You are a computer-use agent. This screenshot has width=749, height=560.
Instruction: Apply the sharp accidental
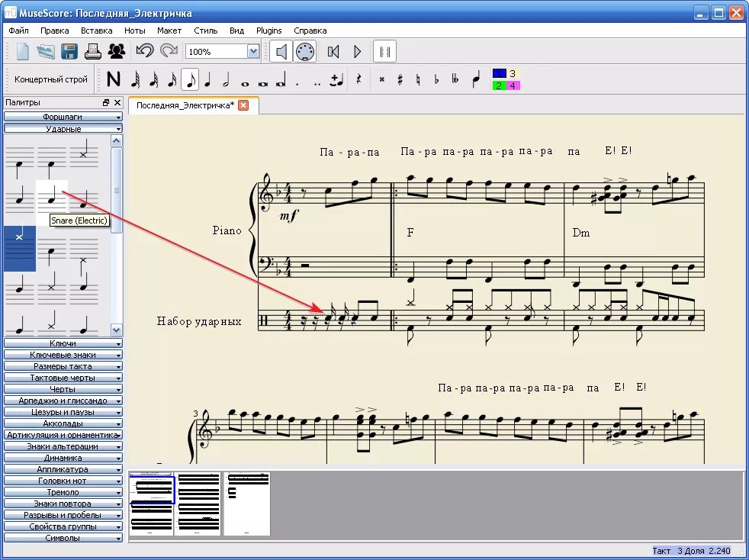400,79
